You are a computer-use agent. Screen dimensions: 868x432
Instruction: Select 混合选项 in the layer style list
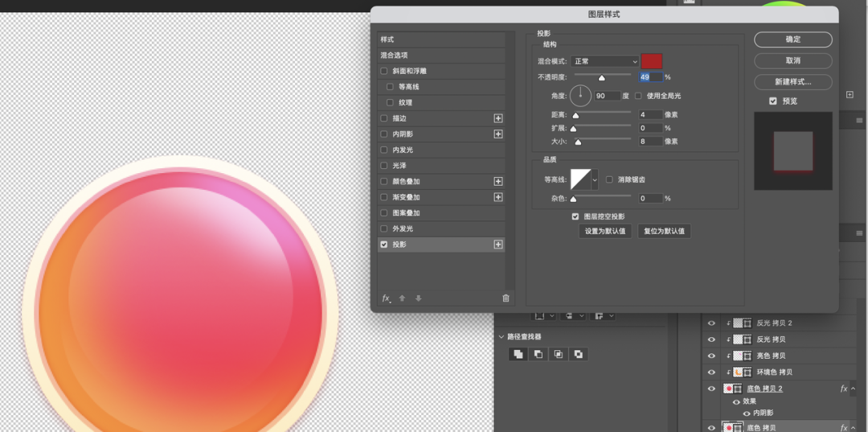[x=441, y=56]
